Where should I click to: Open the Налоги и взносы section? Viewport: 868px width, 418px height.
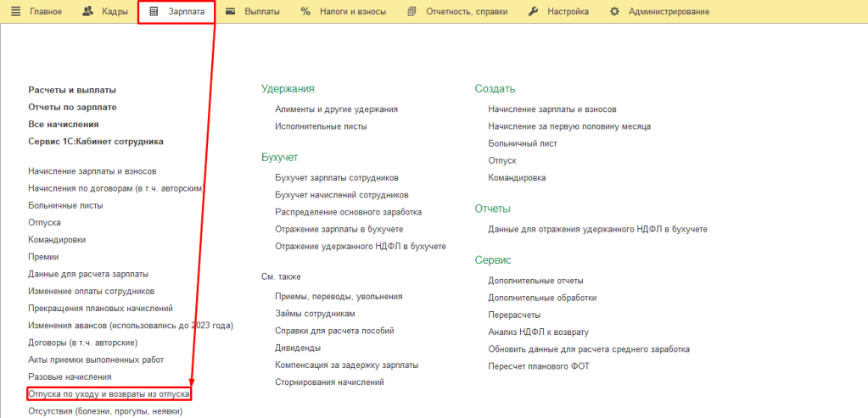click(353, 12)
